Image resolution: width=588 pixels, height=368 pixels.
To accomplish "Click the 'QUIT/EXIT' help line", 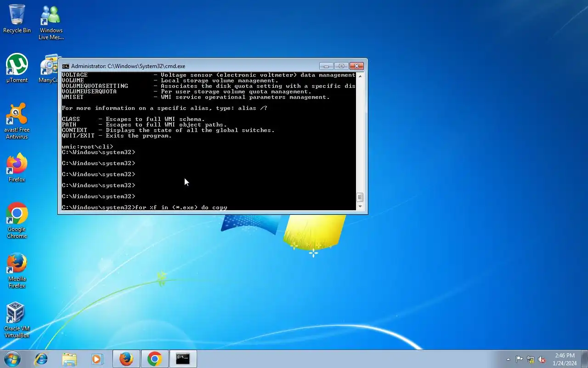I will coord(117,136).
